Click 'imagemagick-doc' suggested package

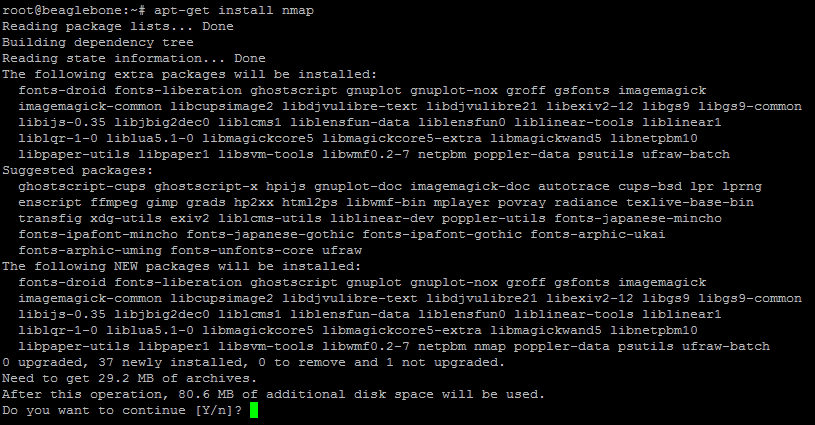tap(470, 187)
